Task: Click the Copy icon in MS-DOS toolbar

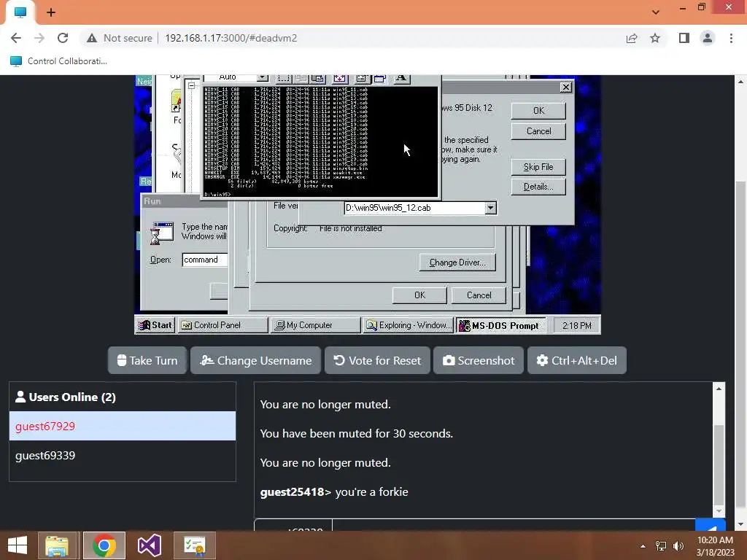Action: pyautogui.click(x=301, y=77)
